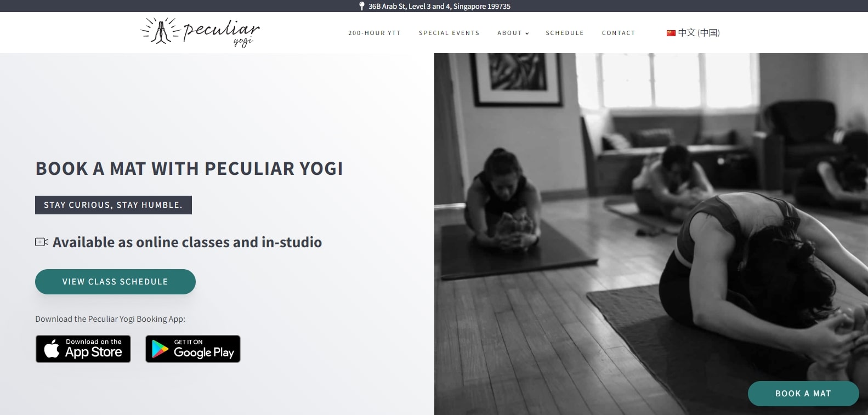Viewport: 868px width, 415px height.
Task: Click the Stay Curious, Stay Humble banner
Action: [114, 205]
